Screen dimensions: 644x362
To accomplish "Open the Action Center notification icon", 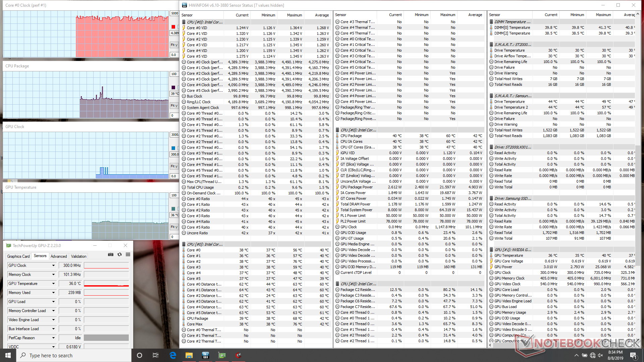I will point(633,355).
